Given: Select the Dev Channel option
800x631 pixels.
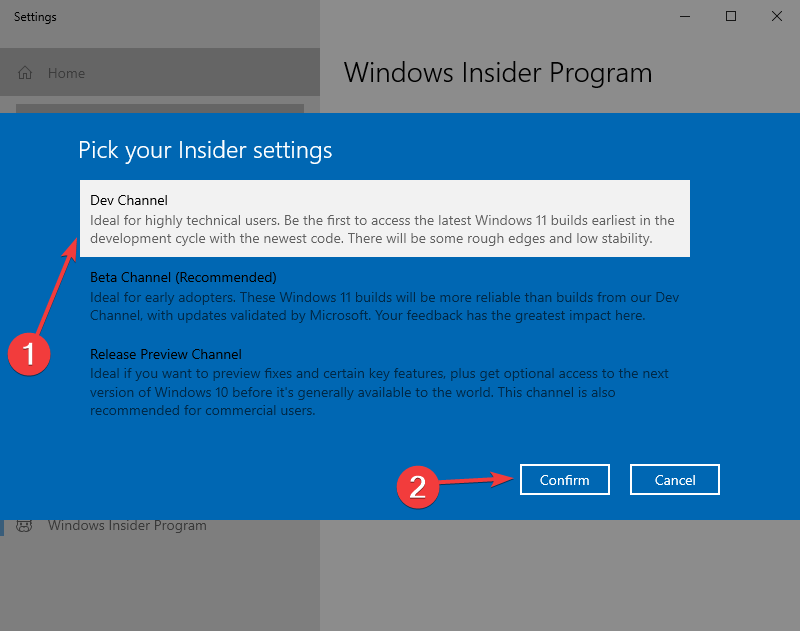Looking at the screenshot, I should tap(385, 218).
